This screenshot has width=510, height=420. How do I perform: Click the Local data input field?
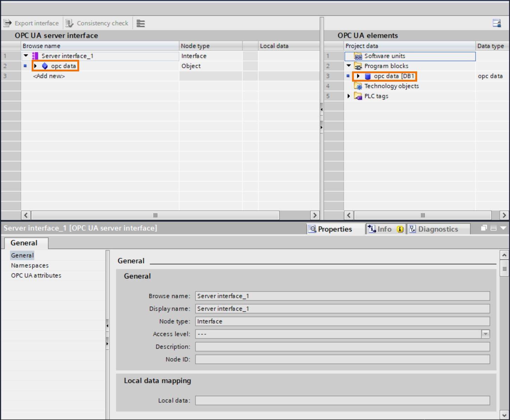(343, 401)
